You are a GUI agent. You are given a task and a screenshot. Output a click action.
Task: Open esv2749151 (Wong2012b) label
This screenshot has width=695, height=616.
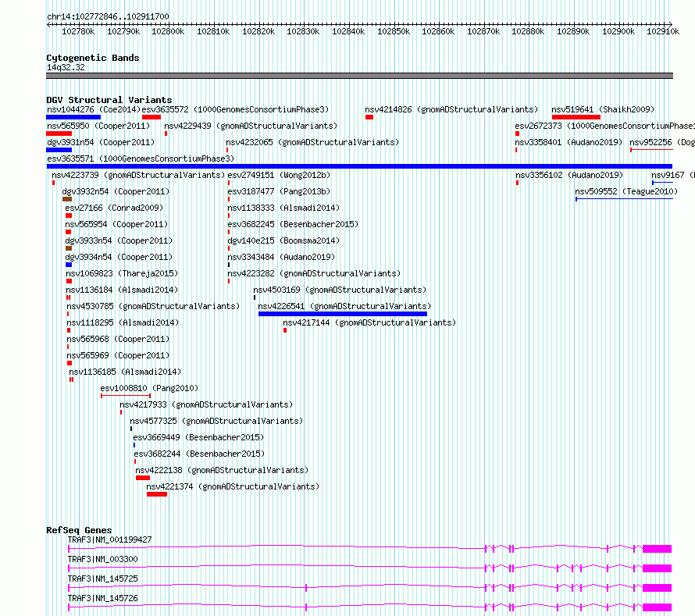pyautogui.click(x=279, y=175)
